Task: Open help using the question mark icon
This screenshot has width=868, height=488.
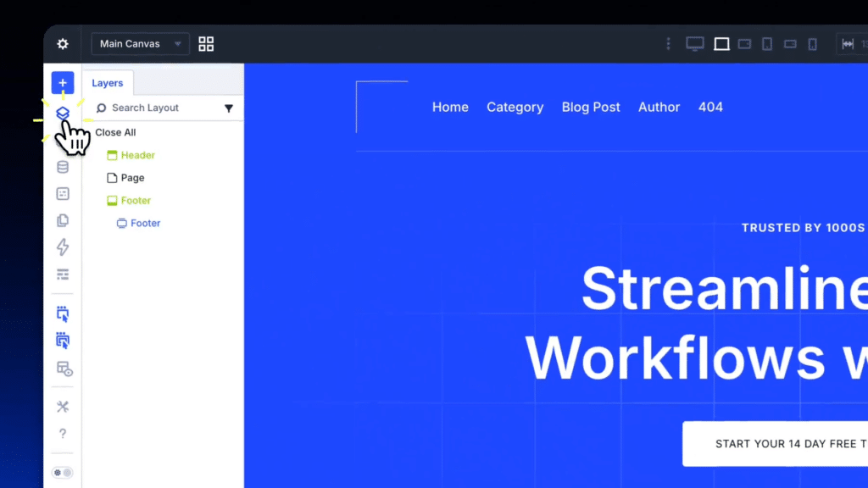Action: [x=63, y=434]
